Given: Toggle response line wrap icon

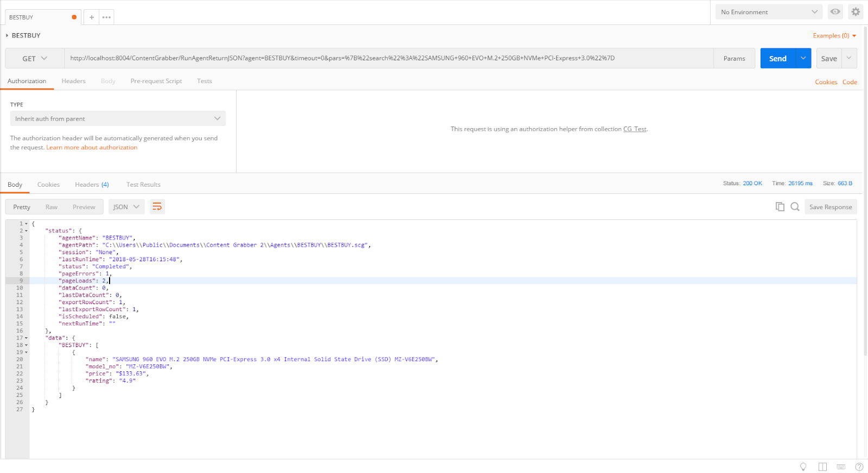Looking at the screenshot, I should point(157,206).
